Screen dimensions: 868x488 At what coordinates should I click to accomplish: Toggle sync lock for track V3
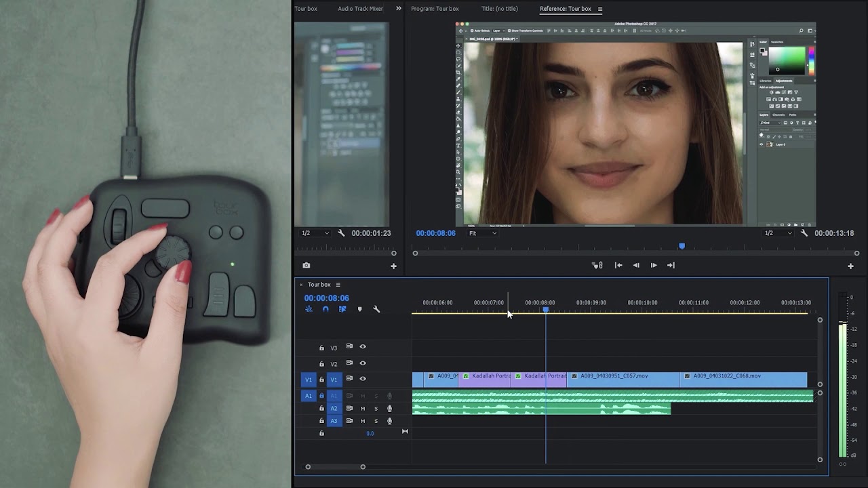tap(349, 346)
